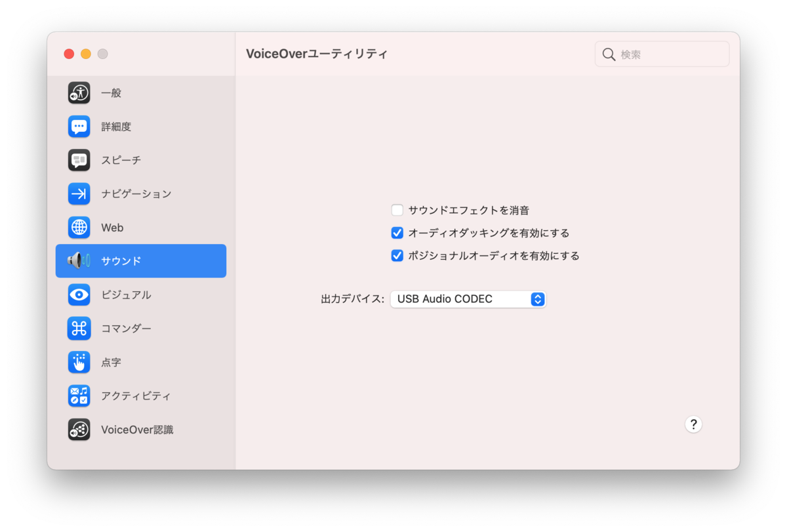787x532 pixels.
Task: Click inside the 検索 search field
Action: click(661, 54)
